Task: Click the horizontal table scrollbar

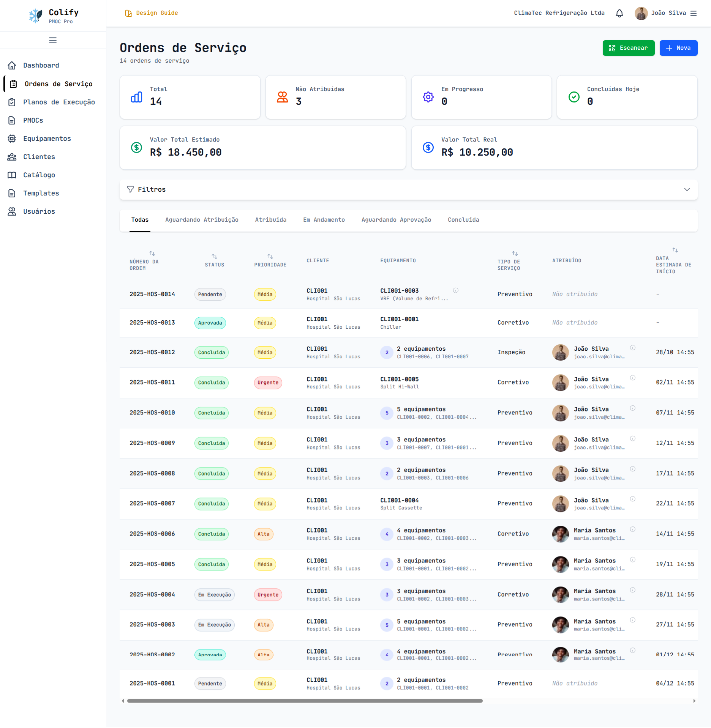Action: point(305,701)
